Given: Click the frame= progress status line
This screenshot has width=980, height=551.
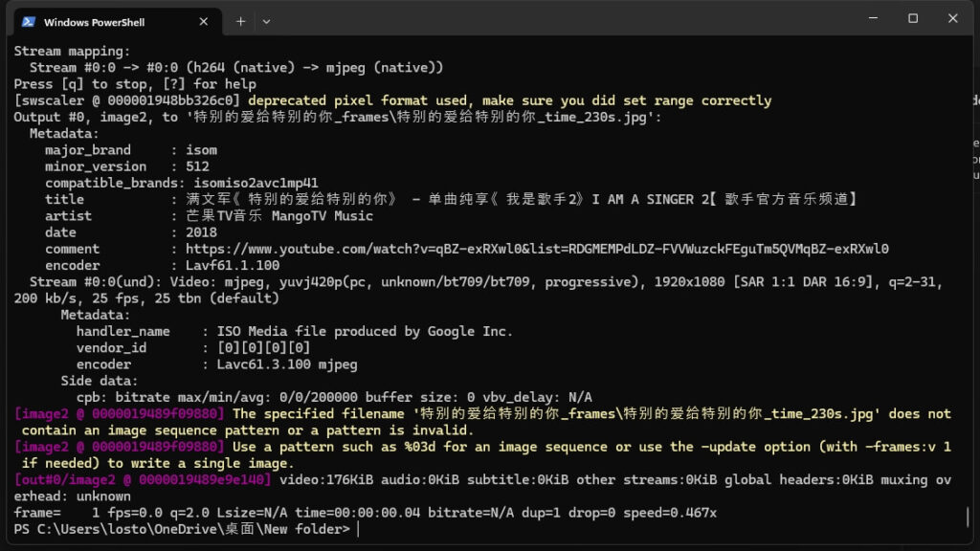Looking at the screenshot, I should (365, 513).
